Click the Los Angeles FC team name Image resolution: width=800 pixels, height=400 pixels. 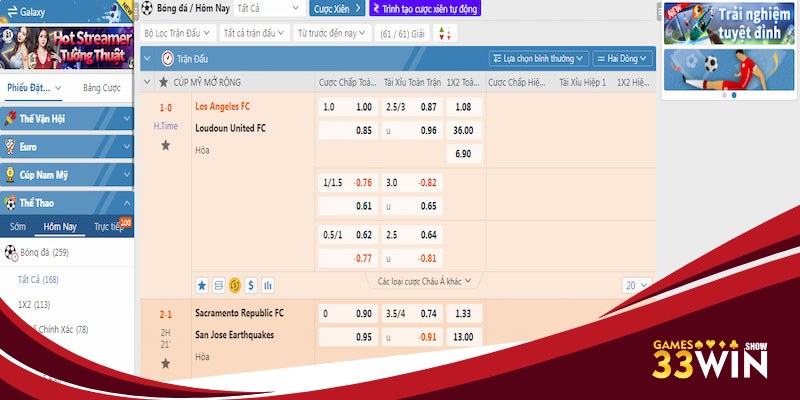click(222, 107)
